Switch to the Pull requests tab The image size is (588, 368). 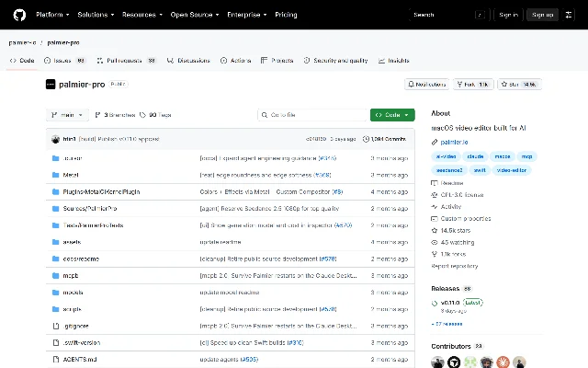(x=127, y=61)
